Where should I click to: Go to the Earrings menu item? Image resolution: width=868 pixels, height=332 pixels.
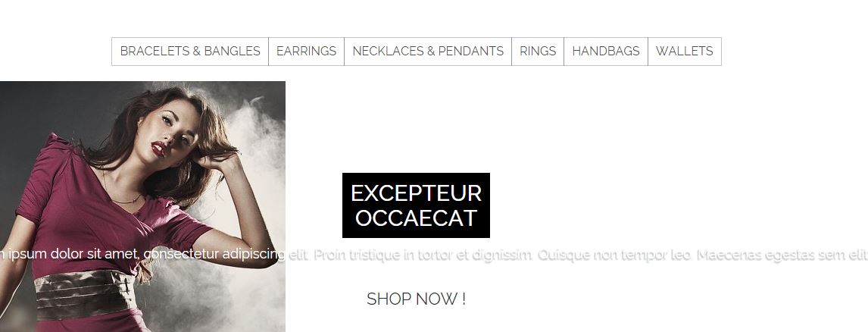click(x=306, y=52)
